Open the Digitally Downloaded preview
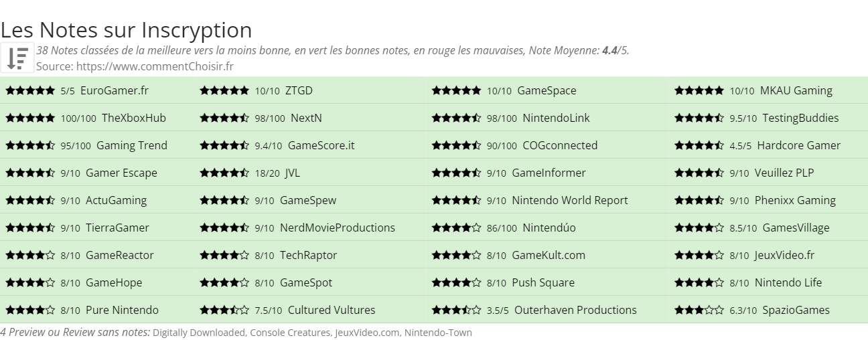868x340 pixels. (200, 333)
